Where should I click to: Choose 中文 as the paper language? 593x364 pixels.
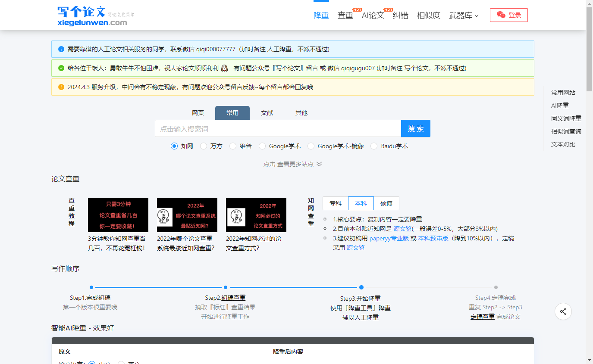point(92,363)
